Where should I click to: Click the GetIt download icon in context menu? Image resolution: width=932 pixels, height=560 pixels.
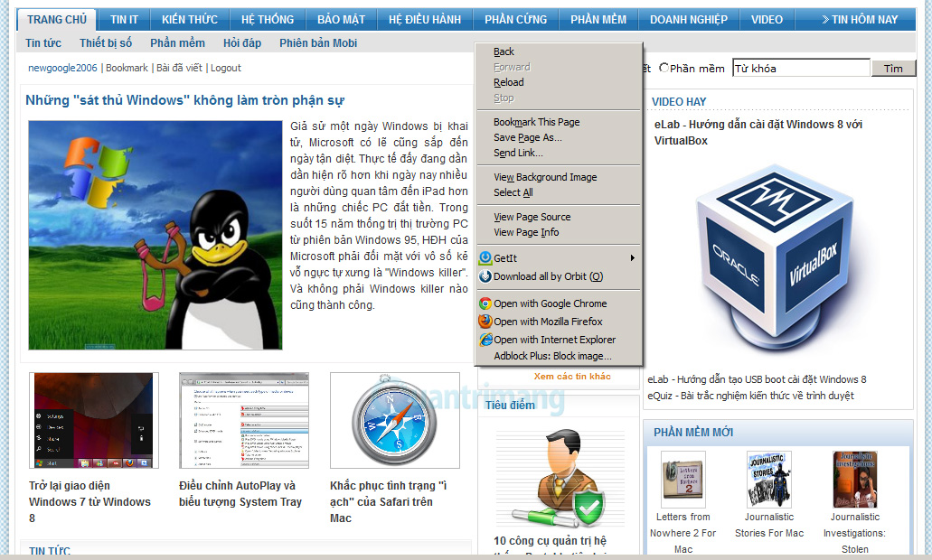[x=485, y=257]
